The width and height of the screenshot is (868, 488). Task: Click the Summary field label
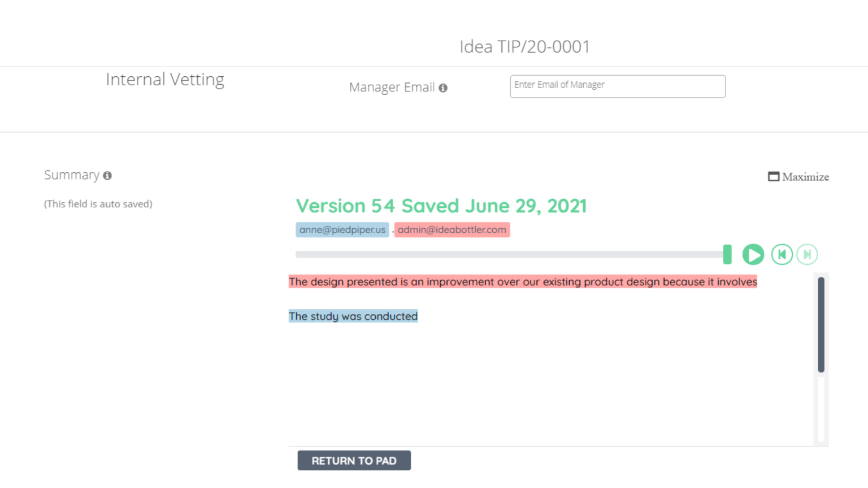72,175
